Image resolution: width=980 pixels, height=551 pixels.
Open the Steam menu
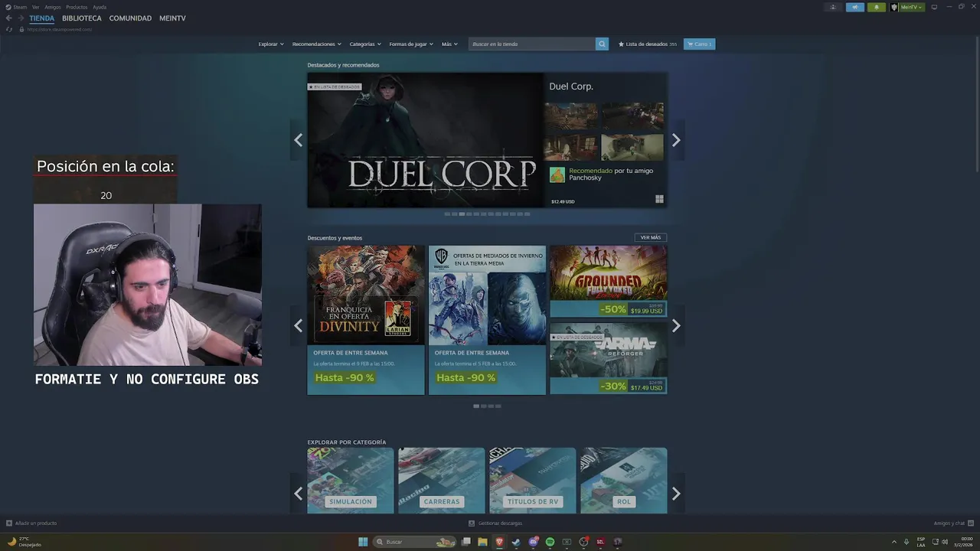point(20,7)
